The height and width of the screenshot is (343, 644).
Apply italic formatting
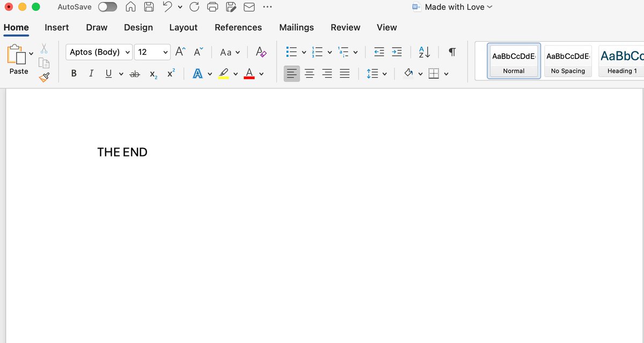click(x=91, y=73)
